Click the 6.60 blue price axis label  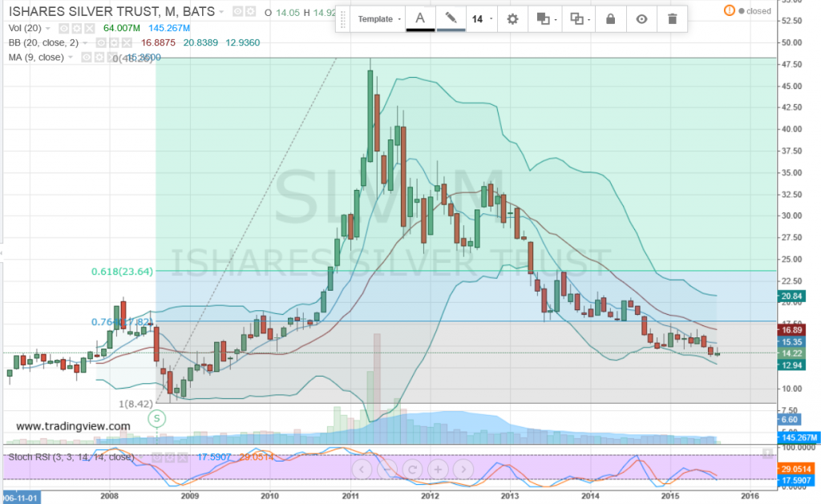tap(789, 420)
